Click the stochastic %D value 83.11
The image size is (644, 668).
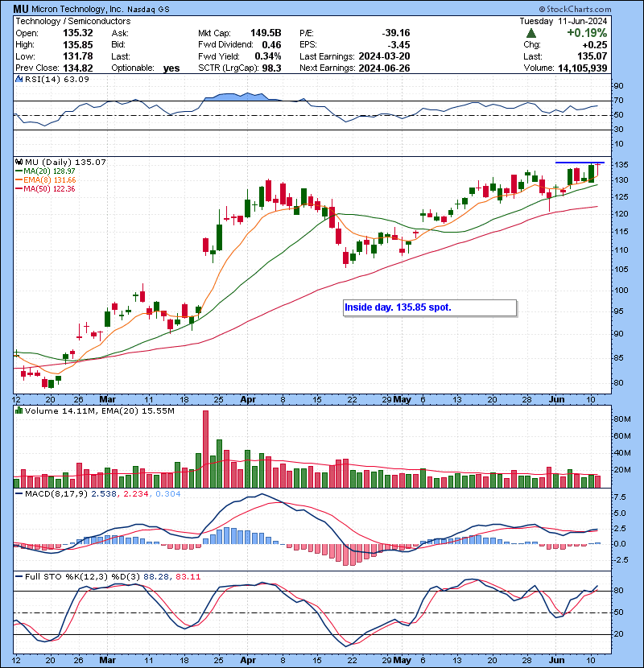point(188,577)
